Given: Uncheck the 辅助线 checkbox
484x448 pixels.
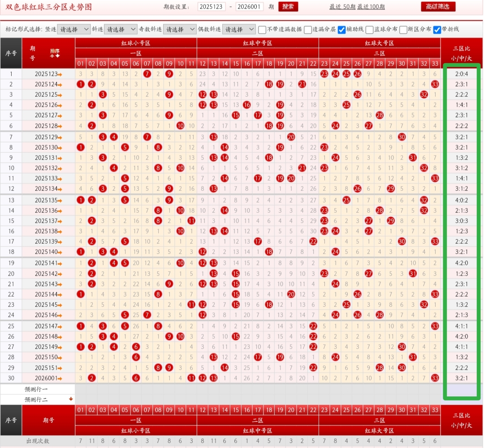Looking at the screenshot, I should click(x=341, y=30).
